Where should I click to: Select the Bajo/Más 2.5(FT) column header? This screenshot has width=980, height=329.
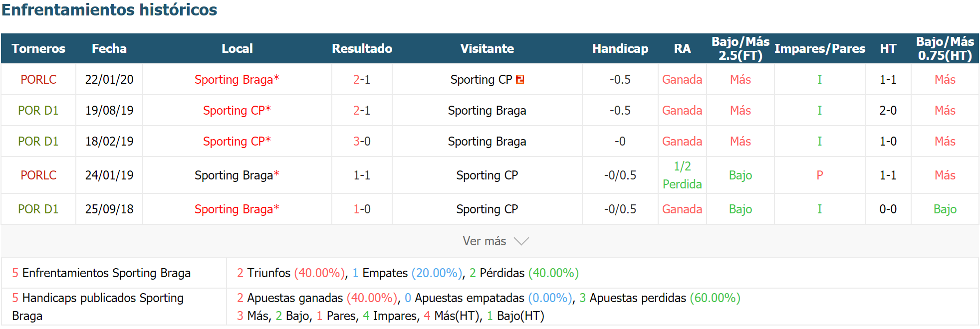(740, 48)
